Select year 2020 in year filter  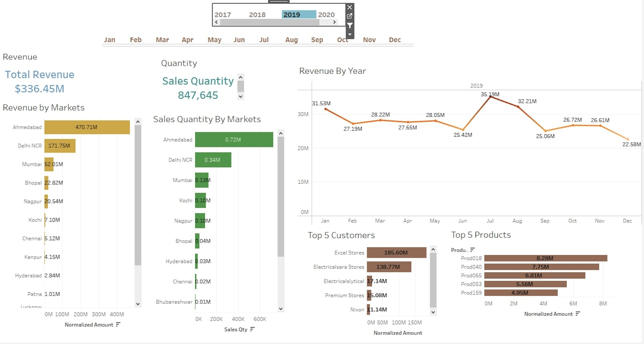click(326, 15)
